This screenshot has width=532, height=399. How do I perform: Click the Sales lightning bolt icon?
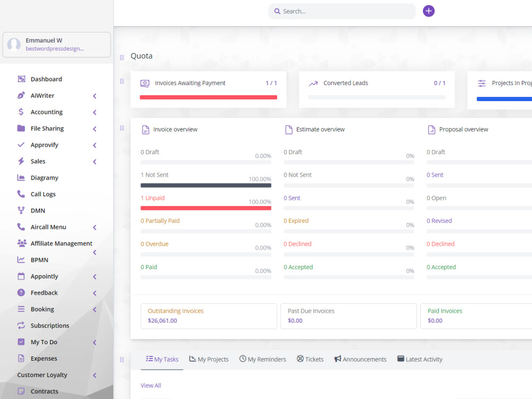click(21, 161)
